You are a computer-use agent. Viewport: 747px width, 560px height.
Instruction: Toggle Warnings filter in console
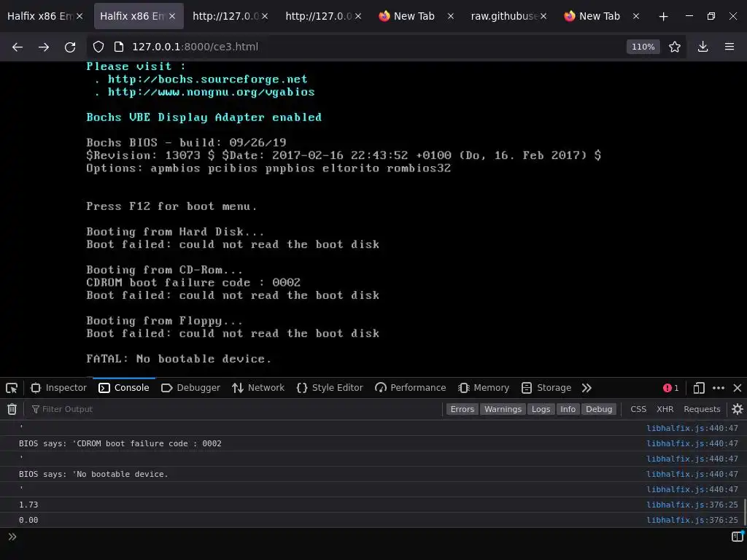503,409
